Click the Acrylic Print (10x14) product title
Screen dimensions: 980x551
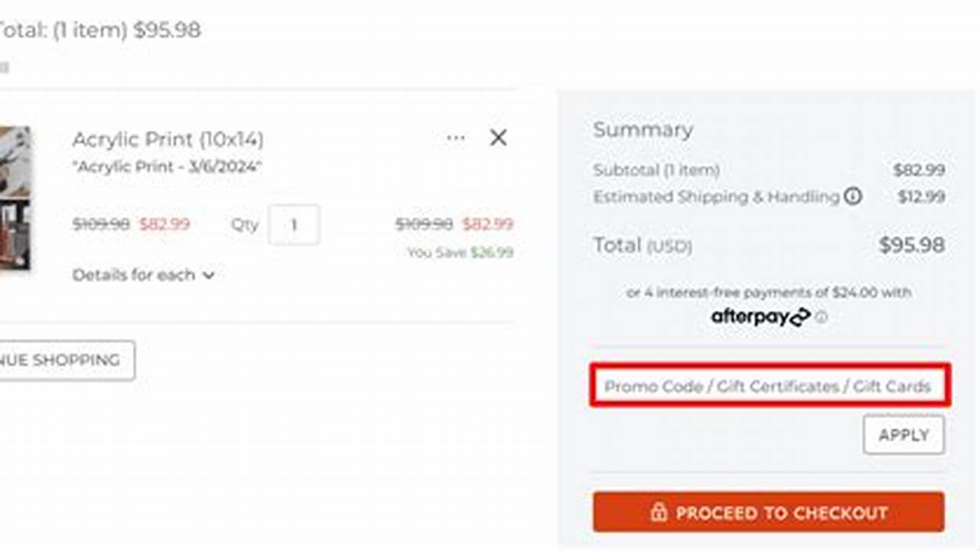click(167, 139)
